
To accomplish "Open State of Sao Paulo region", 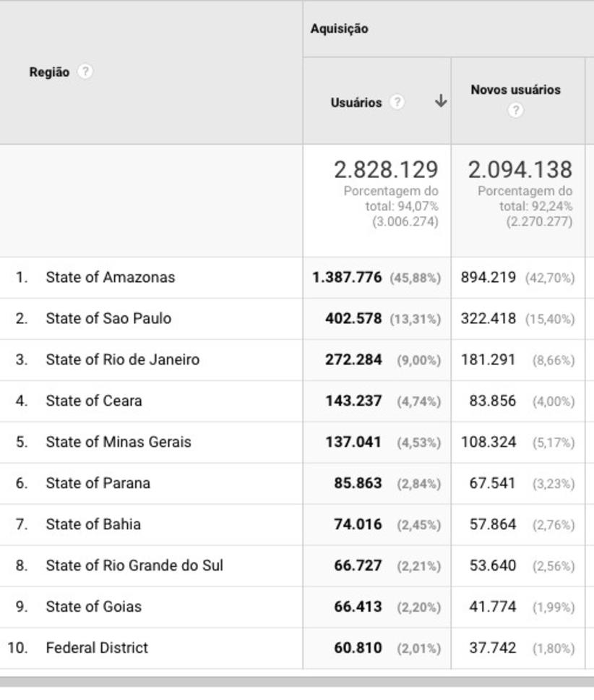I will [108, 318].
